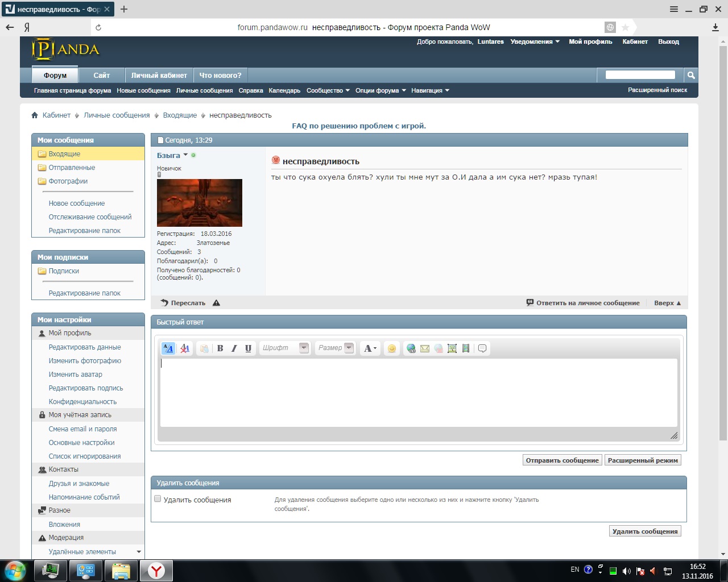
Task: Go back with the browser arrow
Action: (x=10, y=27)
